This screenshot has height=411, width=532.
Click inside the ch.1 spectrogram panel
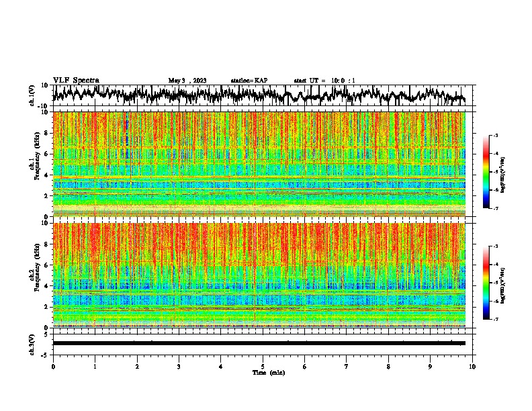pyautogui.click(x=259, y=164)
